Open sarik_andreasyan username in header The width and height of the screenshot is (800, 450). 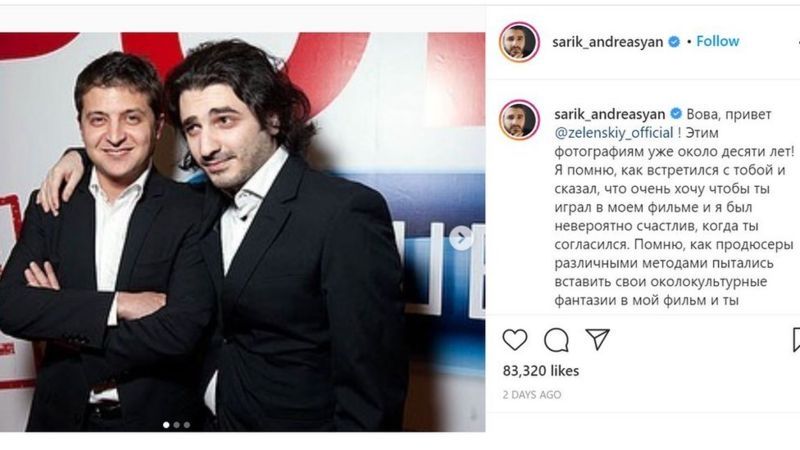click(x=608, y=42)
